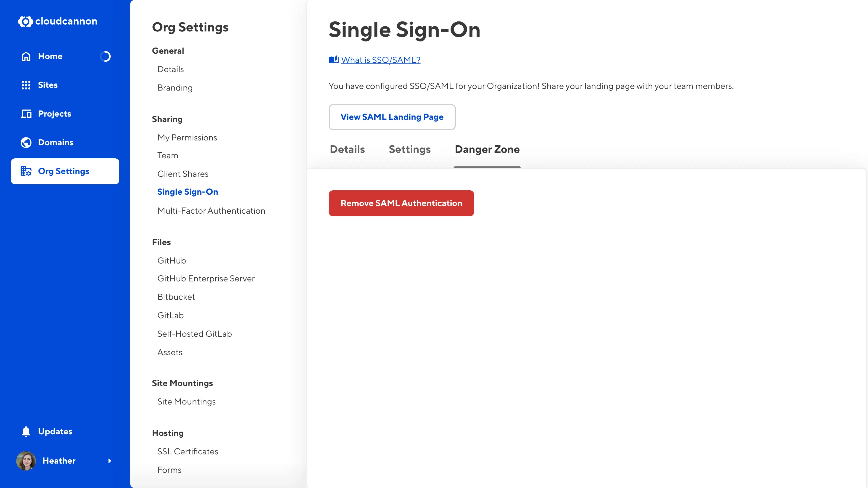Click the Projects icon in the sidebar
The height and width of the screenshot is (488, 868).
[x=26, y=114]
